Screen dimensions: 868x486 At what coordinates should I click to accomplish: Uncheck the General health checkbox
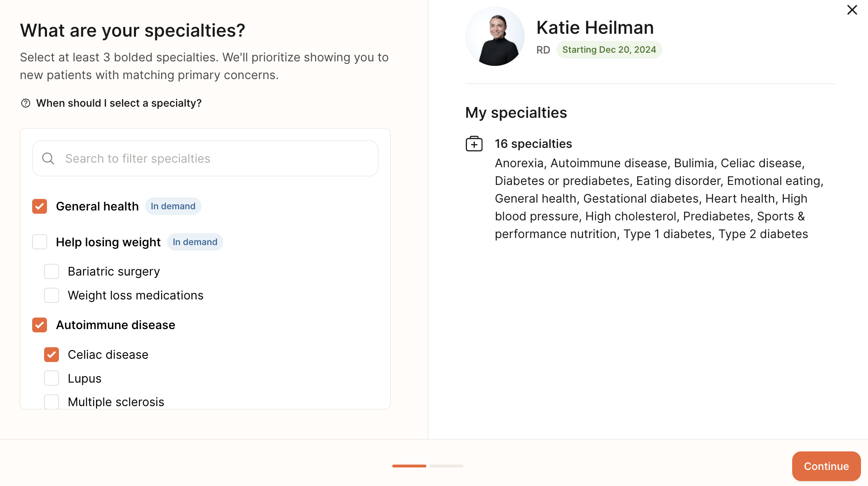40,206
